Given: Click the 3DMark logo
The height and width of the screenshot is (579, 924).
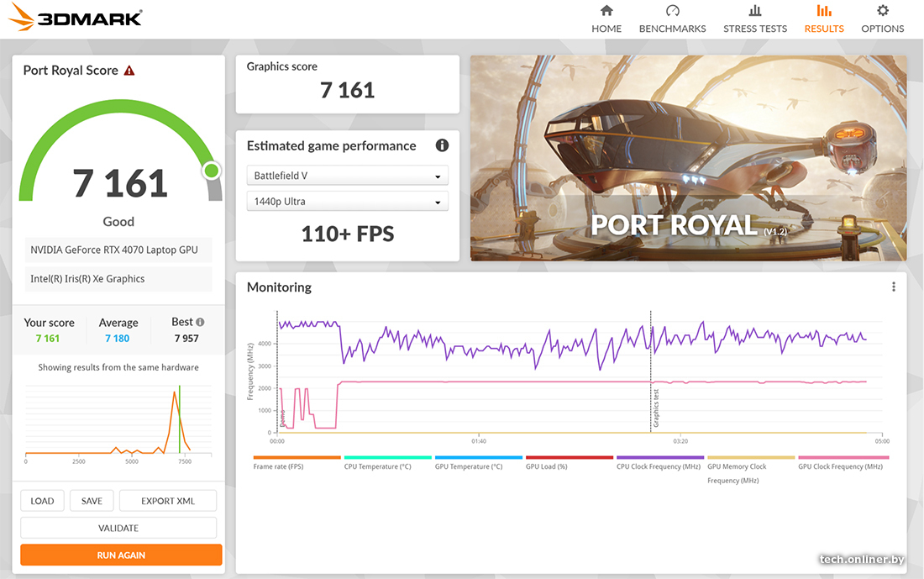Looking at the screenshot, I should pyautogui.click(x=77, y=18).
